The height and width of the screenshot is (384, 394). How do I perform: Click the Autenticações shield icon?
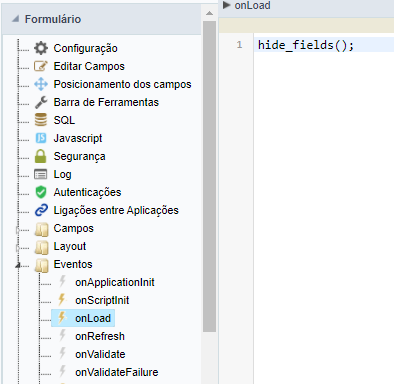(x=41, y=192)
